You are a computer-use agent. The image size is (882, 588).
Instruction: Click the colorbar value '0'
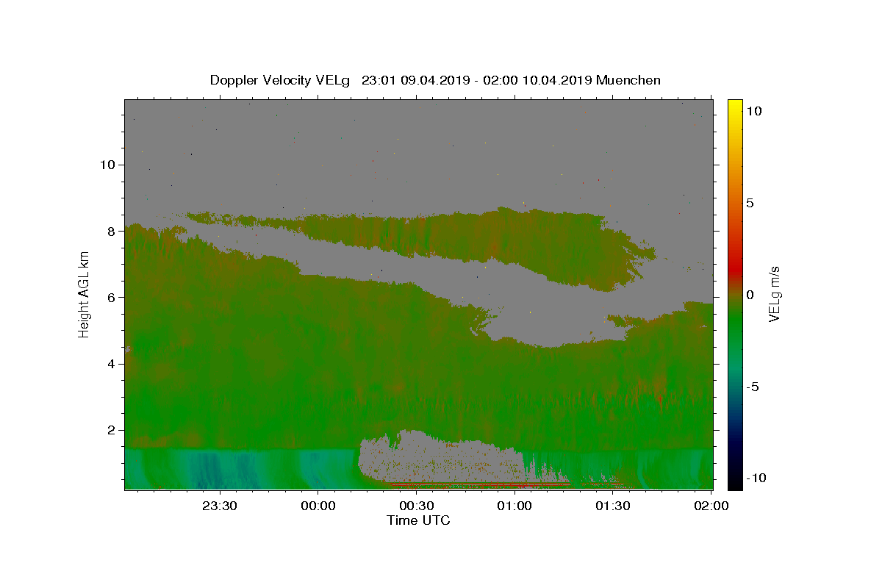pos(750,295)
